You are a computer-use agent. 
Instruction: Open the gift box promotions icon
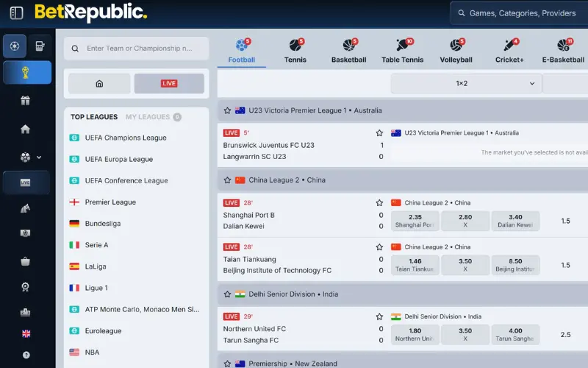[x=25, y=100]
